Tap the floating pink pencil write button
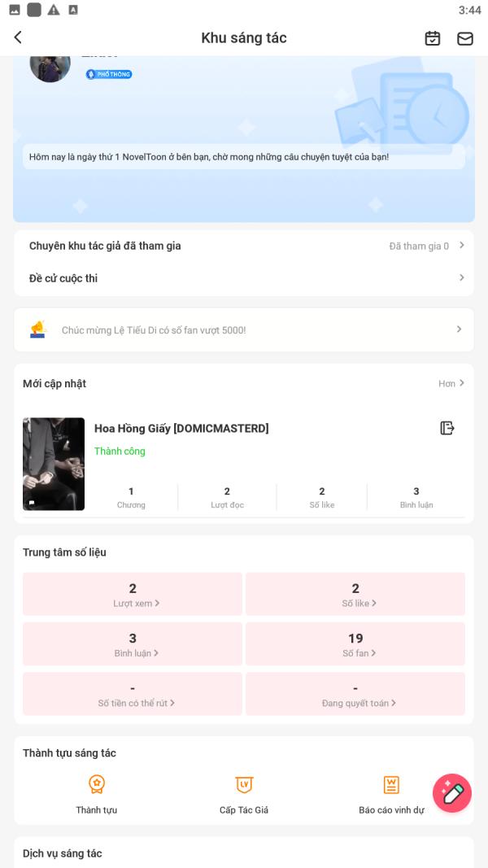The height and width of the screenshot is (868, 488). click(x=452, y=793)
